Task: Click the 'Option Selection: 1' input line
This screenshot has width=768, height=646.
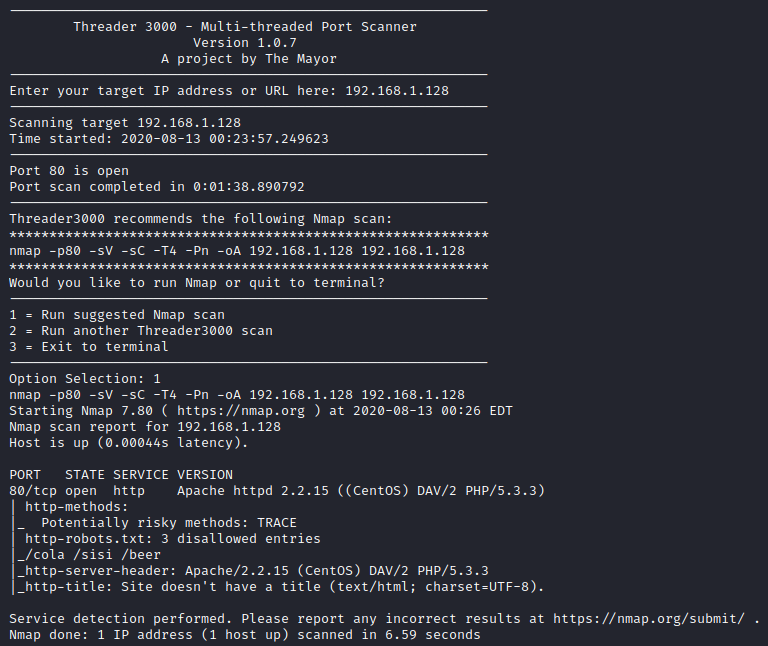Action: coord(85,379)
